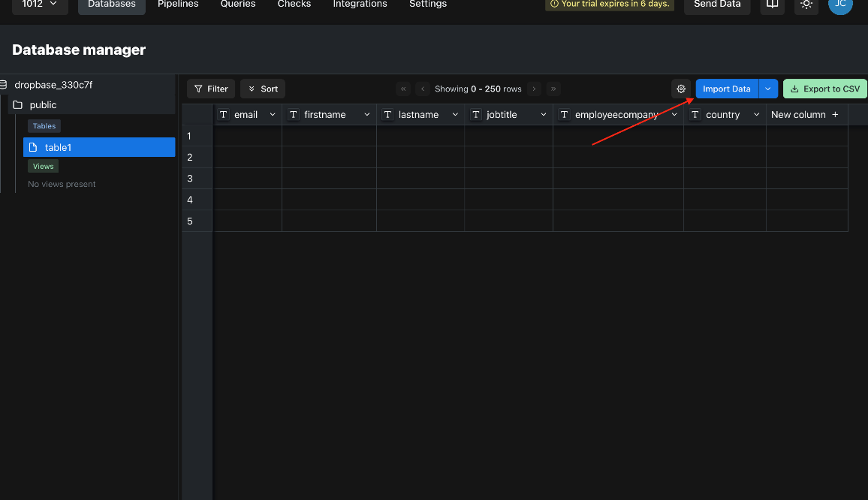
Task: Open the jobtitle column chevron menu
Action: point(543,115)
